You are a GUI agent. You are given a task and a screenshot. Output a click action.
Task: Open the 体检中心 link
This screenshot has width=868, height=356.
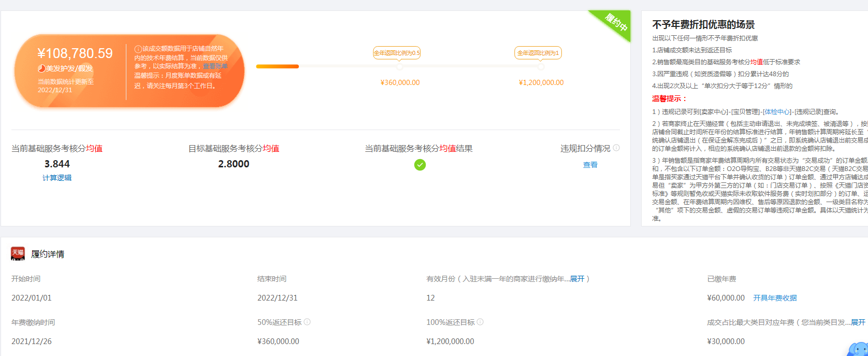point(777,112)
